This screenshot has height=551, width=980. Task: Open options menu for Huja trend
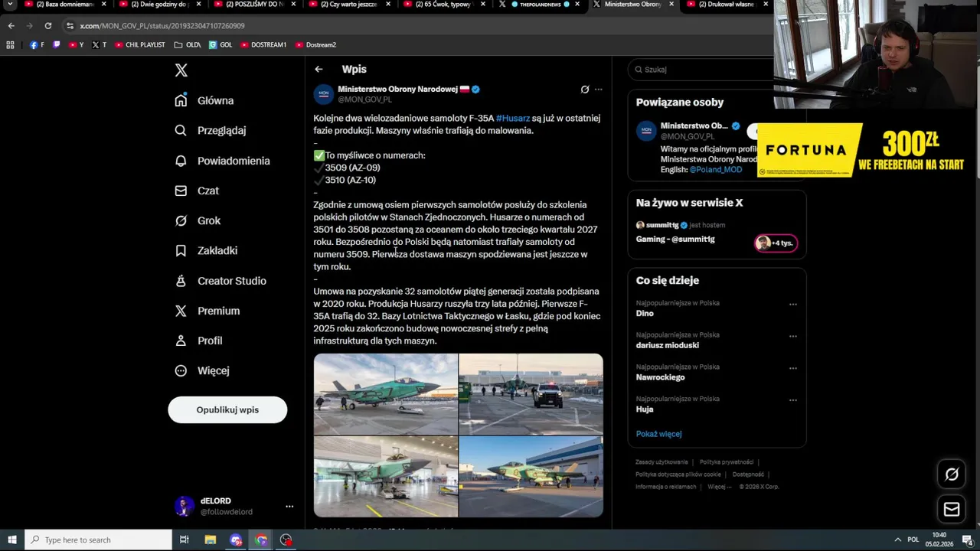pyautogui.click(x=793, y=400)
